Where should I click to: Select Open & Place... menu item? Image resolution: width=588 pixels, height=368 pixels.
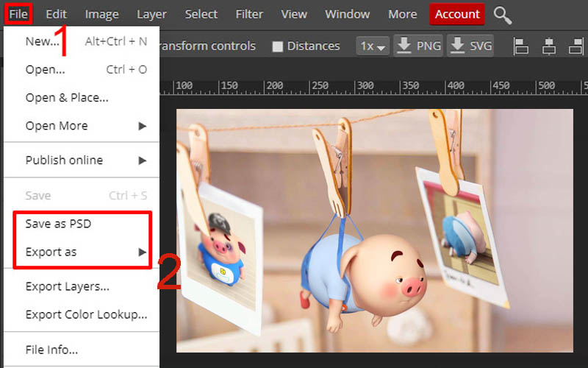click(x=67, y=97)
